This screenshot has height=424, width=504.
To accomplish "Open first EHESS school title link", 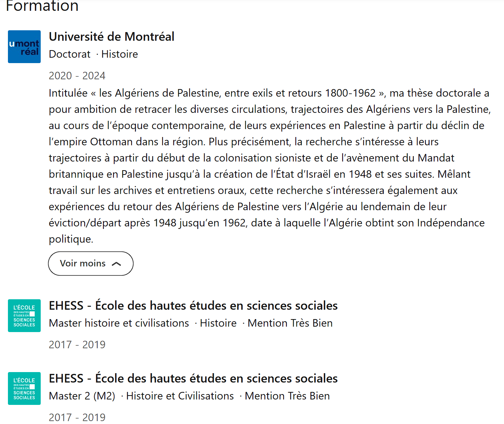I will [193, 305].
